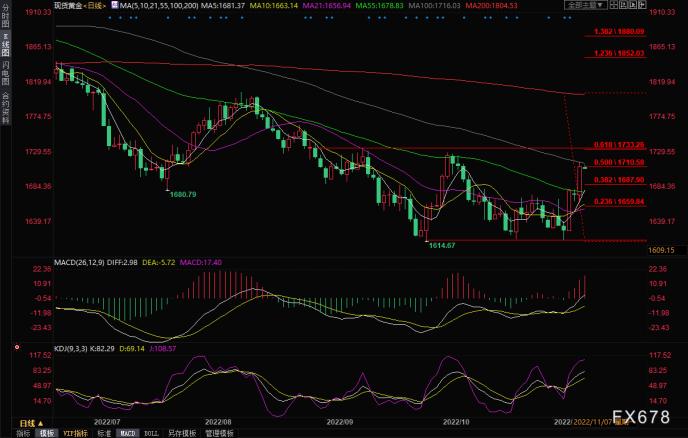Select the 指标 tab in bottom bar

tap(21, 433)
